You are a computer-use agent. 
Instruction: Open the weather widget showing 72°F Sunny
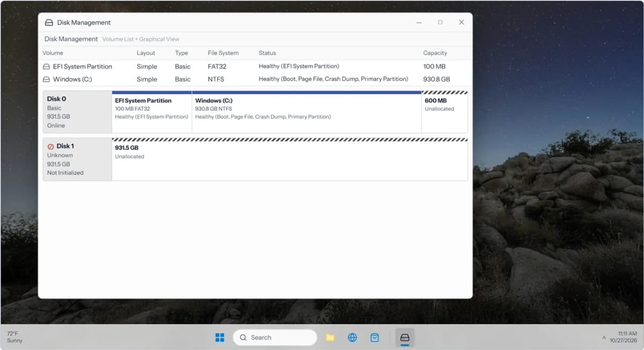pyautogui.click(x=15, y=337)
